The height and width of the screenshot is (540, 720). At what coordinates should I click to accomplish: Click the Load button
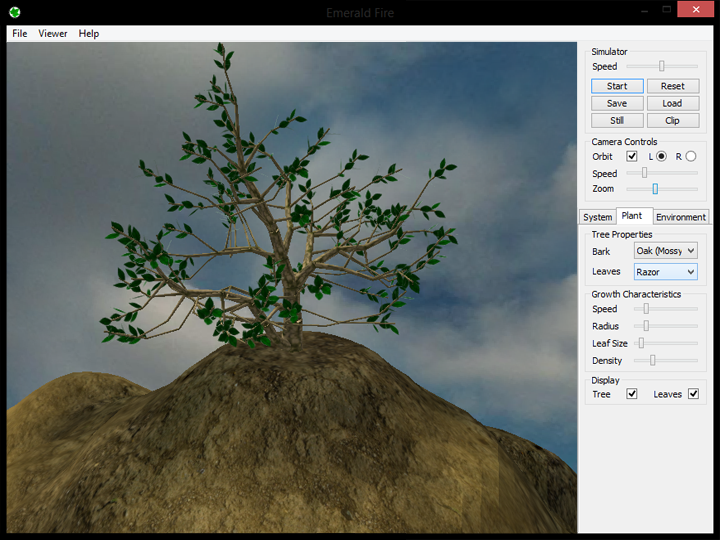tap(672, 103)
